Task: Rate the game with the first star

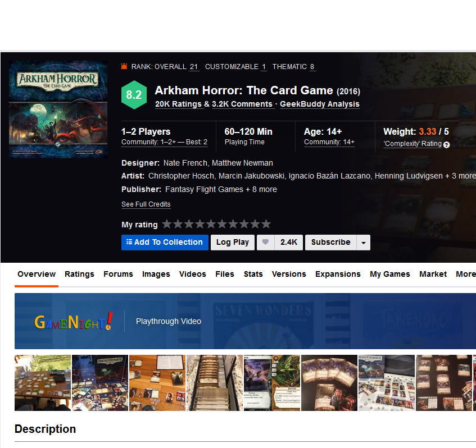Action: point(167,224)
